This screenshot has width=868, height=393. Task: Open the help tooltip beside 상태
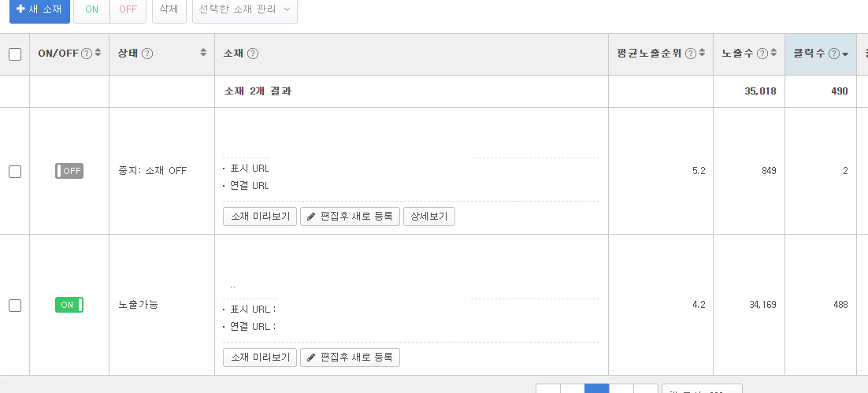coord(147,54)
